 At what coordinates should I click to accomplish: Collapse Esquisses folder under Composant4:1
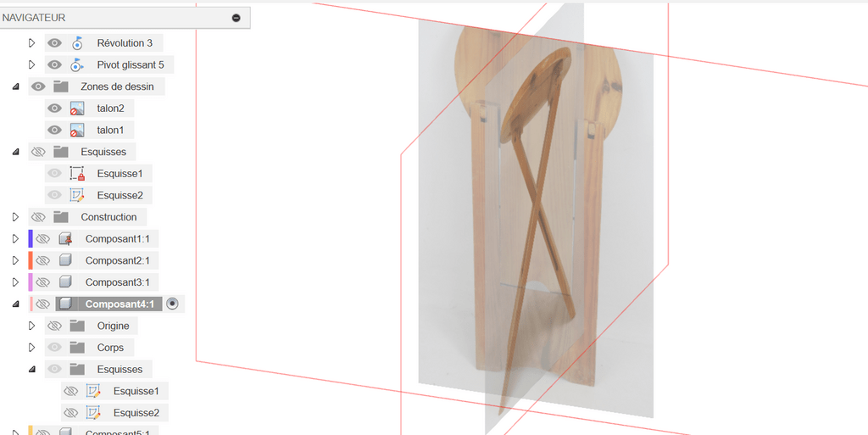(31, 370)
